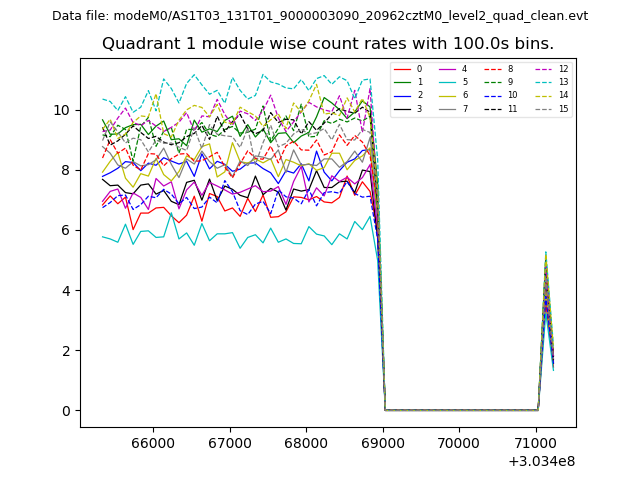The width and height of the screenshot is (640, 480).
Task: Click the y-axis tick label 0
Action: 66,411
